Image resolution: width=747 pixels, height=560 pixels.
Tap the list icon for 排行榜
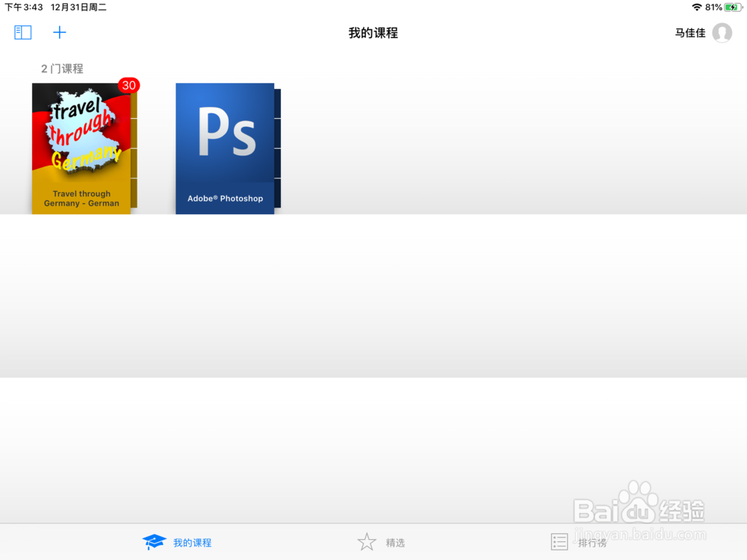559,541
